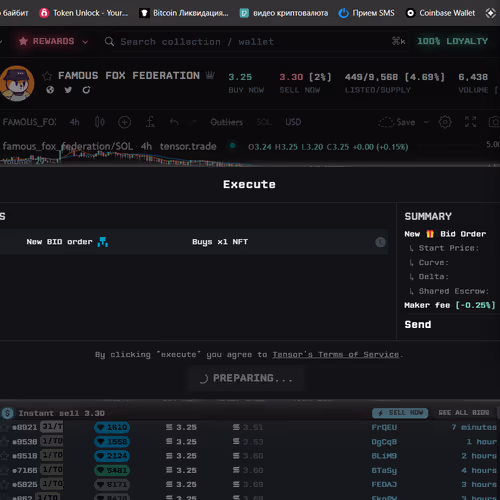Click the PREPARING... execute button
The image size is (500, 500).
pyautogui.click(x=246, y=378)
